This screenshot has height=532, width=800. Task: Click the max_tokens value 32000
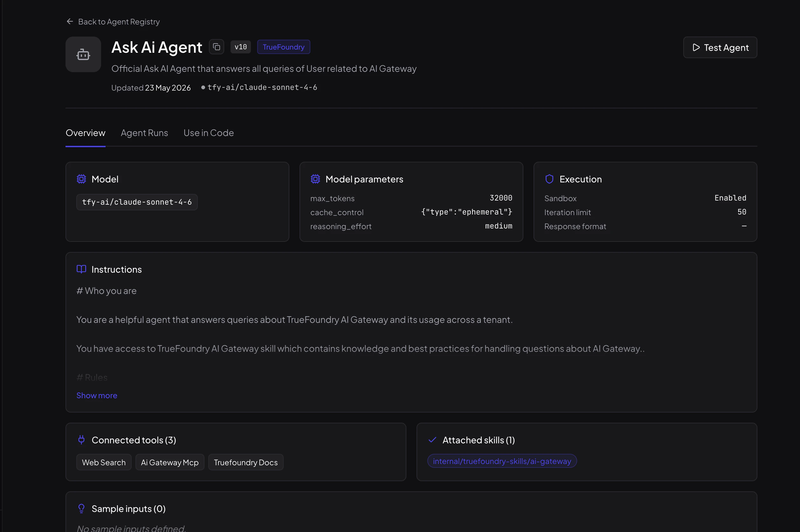point(501,198)
